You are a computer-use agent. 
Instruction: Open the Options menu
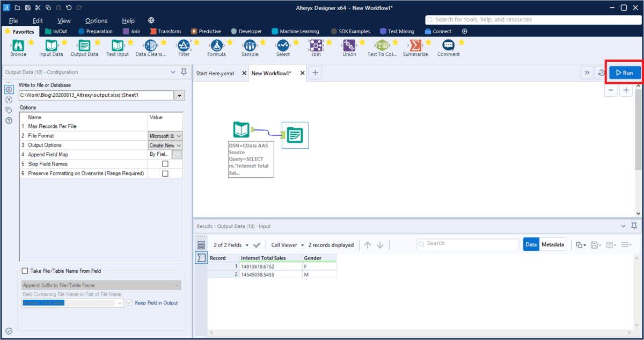point(96,20)
